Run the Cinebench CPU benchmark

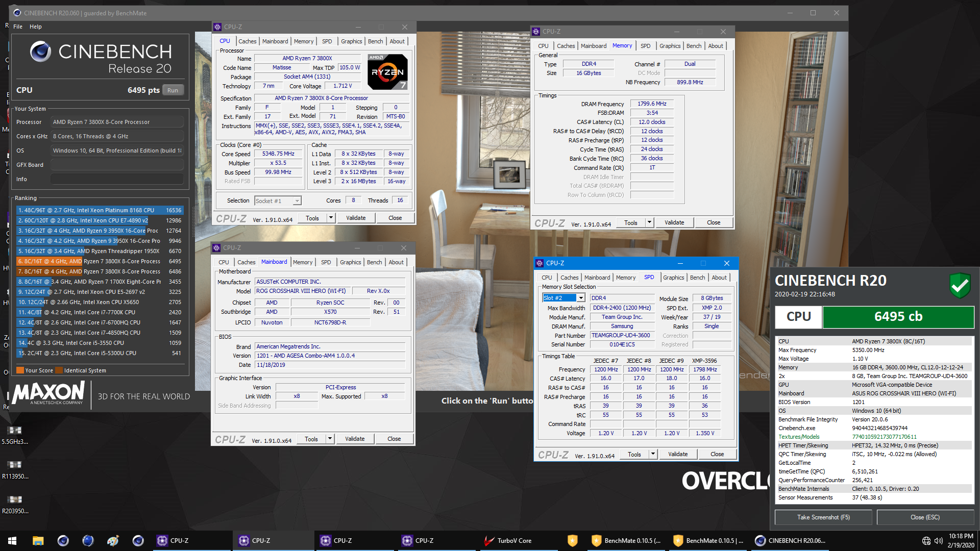(173, 90)
